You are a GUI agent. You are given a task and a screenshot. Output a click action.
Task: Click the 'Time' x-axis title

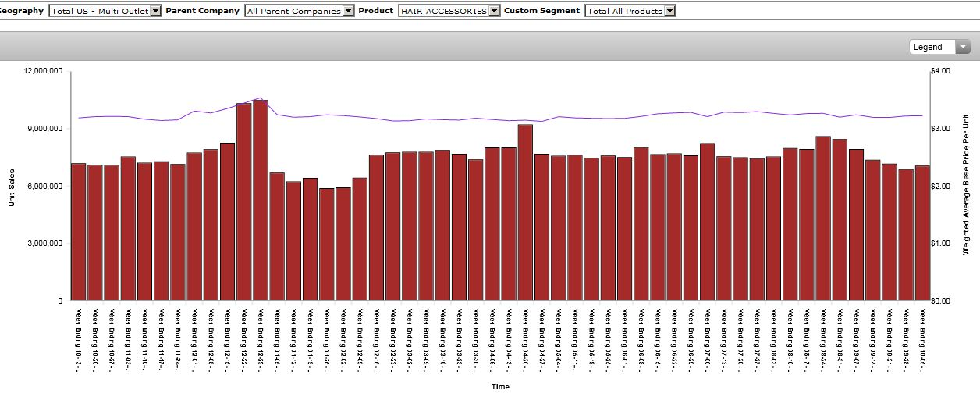(500, 386)
